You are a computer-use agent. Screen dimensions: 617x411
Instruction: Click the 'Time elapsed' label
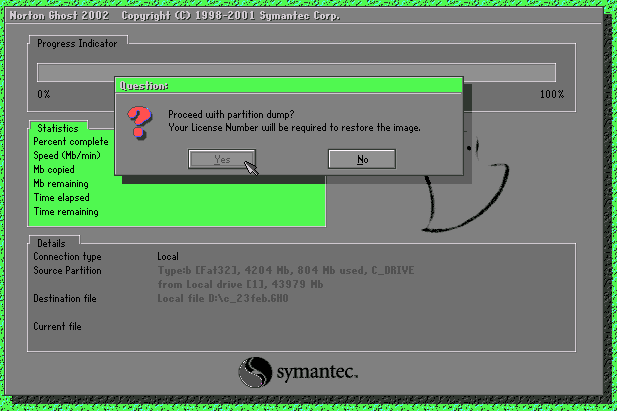coord(62,198)
